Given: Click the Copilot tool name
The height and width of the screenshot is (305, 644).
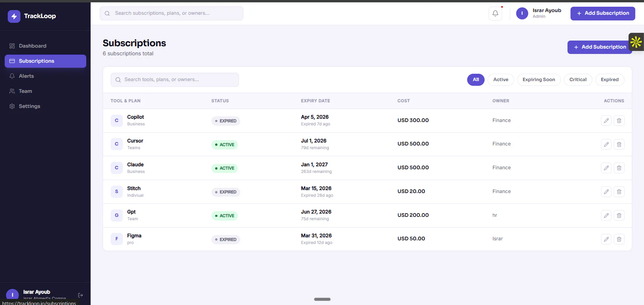Looking at the screenshot, I should [x=136, y=117].
